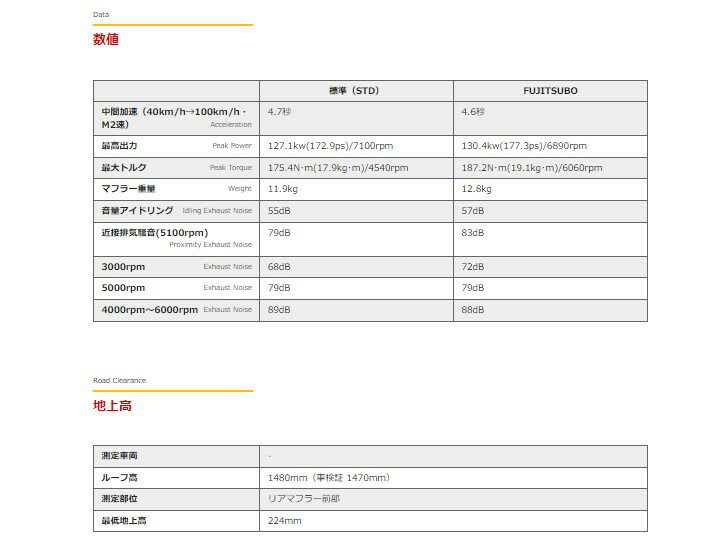Select the 最大トルク Peak Torque row label
The width and height of the screenshot is (726, 557).
point(176,168)
